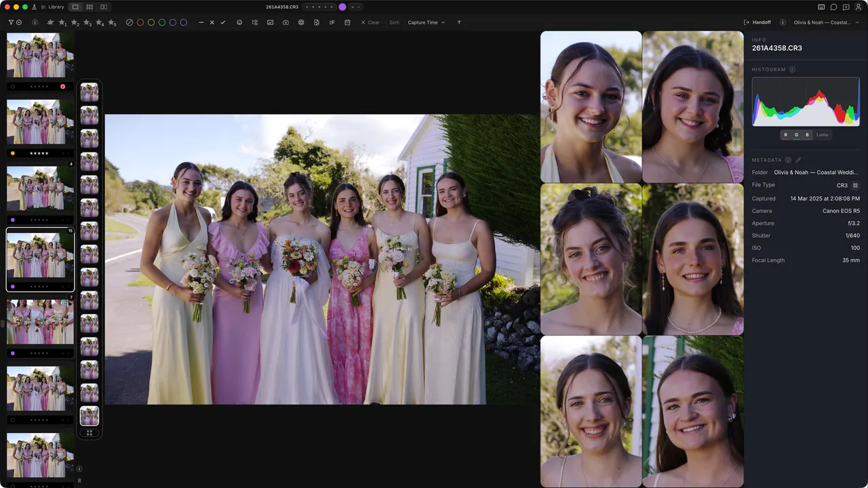Click the camera filter icon
Screen dimensions: 868x488
[285, 22]
